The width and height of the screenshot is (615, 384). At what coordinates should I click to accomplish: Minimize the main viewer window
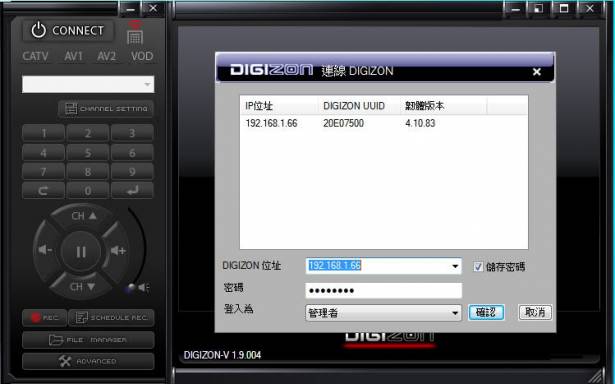click(x=515, y=9)
